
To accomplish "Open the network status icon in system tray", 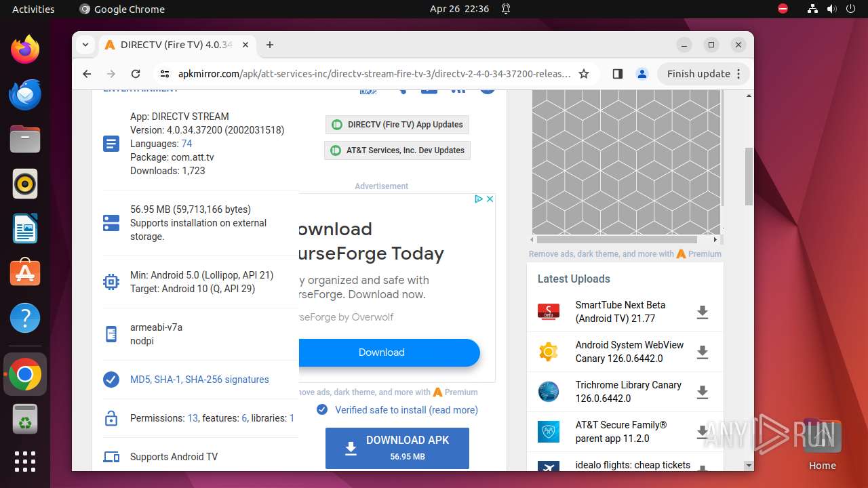I will coord(812,9).
